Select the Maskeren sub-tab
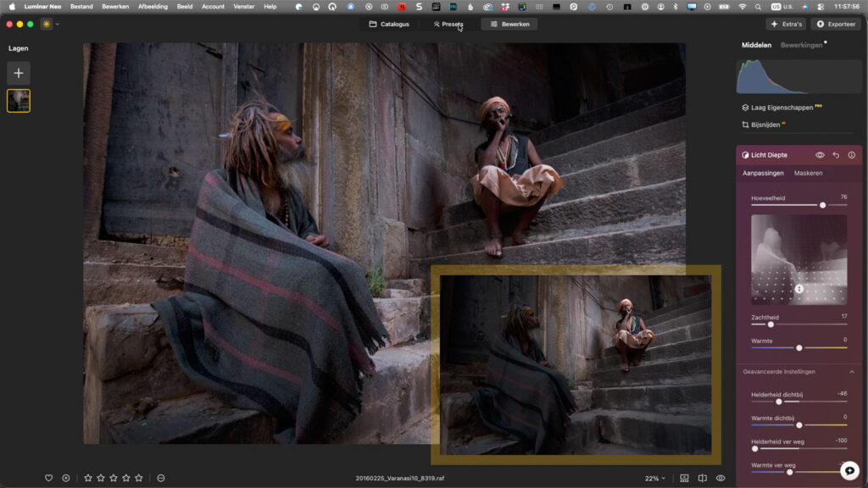 (x=808, y=173)
